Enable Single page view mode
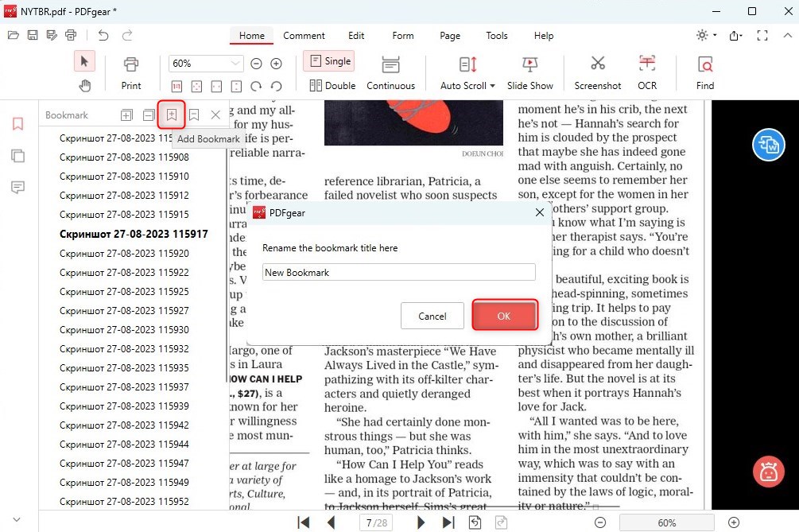 pyautogui.click(x=329, y=61)
